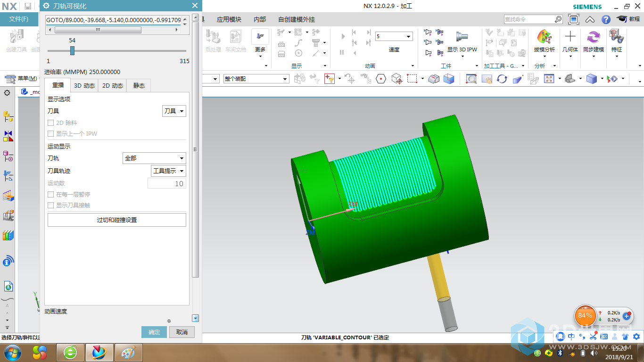The width and height of the screenshot is (644, 362).
Task: Open the NX app on the taskbar
Action: [x=99, y=352]
